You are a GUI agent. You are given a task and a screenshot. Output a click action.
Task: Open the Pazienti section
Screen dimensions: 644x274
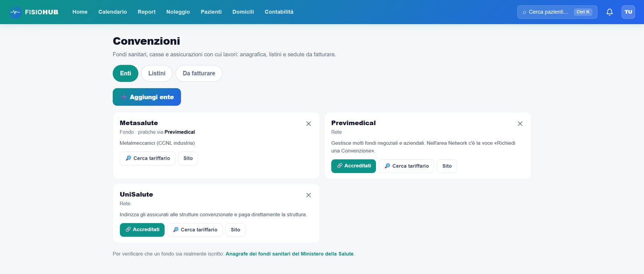[211, 12]
